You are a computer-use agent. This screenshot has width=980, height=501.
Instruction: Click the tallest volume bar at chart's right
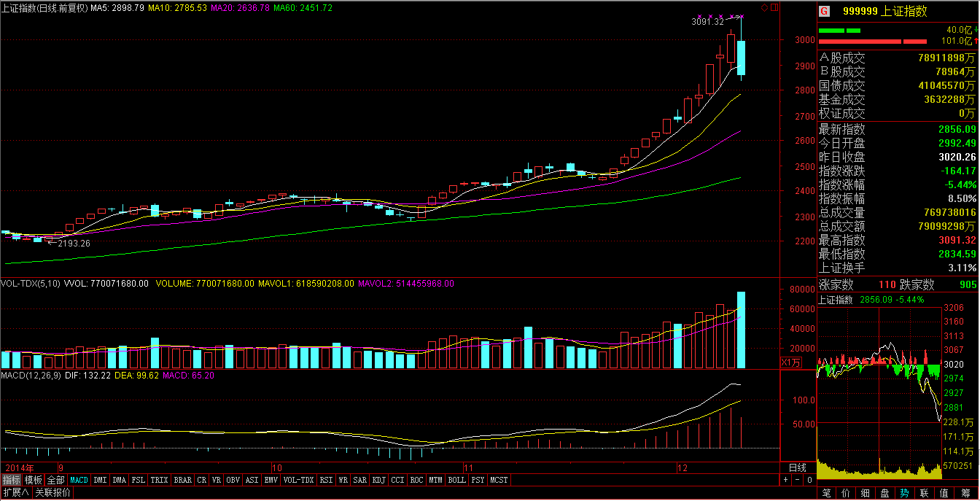pyautogui.click(x=741, y=330)
